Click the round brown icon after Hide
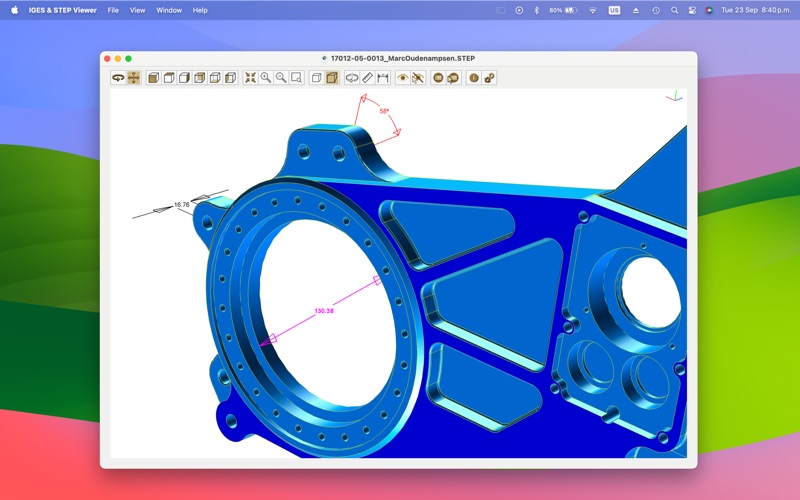800x500 pixels. (438, 78)
